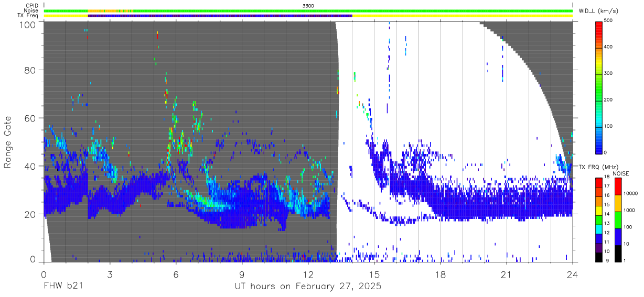The height and width of the screenshot is (297, 644).
Task: Click the 24 hour tick on UT axis
Action: click(572, 274)
